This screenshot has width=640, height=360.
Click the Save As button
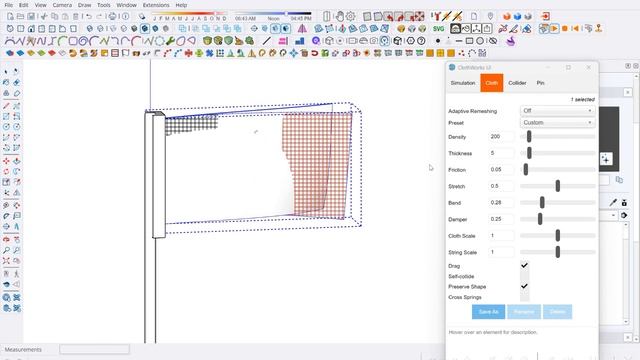pyautogui.click(x=488, y=312)
